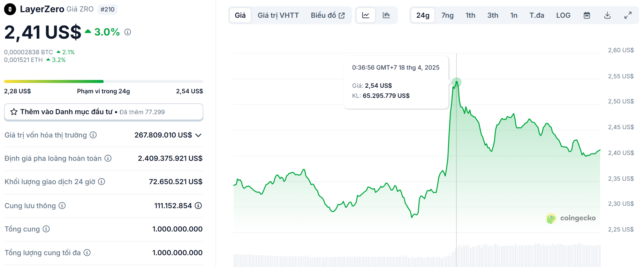
Task: Switch to line chart view icon
Action: tap(366, 15)
